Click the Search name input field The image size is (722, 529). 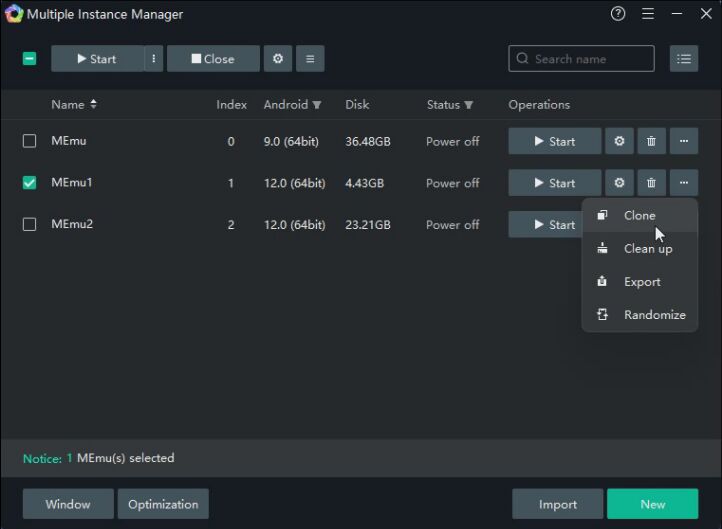point(590,59)
